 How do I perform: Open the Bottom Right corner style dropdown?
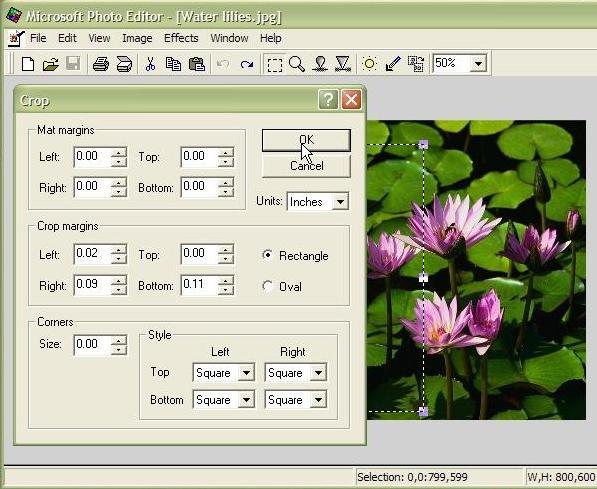tap(295, 400)
